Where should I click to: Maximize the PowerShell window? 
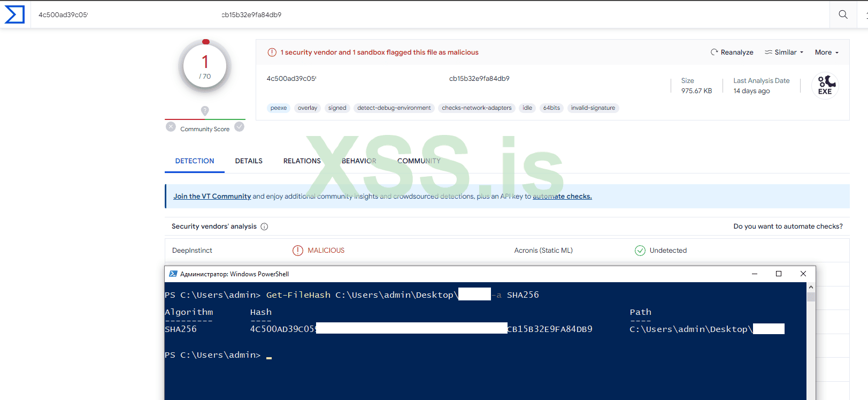tap(779, 274)
